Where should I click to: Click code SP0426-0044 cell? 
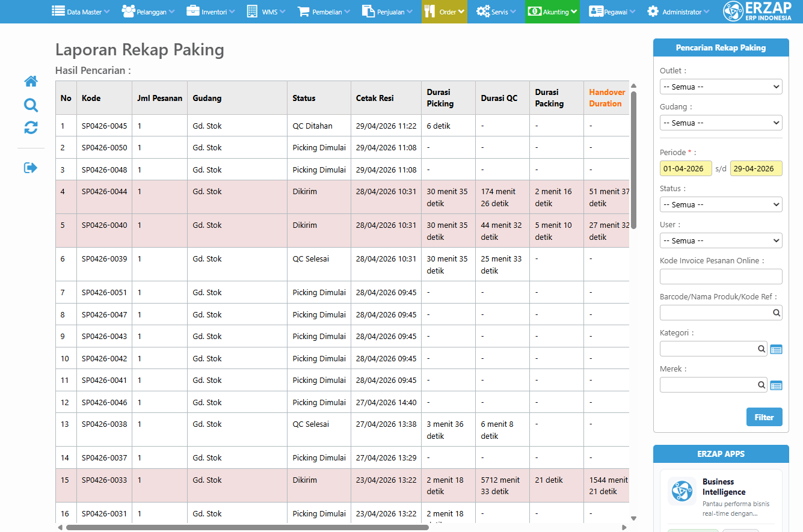105,197
